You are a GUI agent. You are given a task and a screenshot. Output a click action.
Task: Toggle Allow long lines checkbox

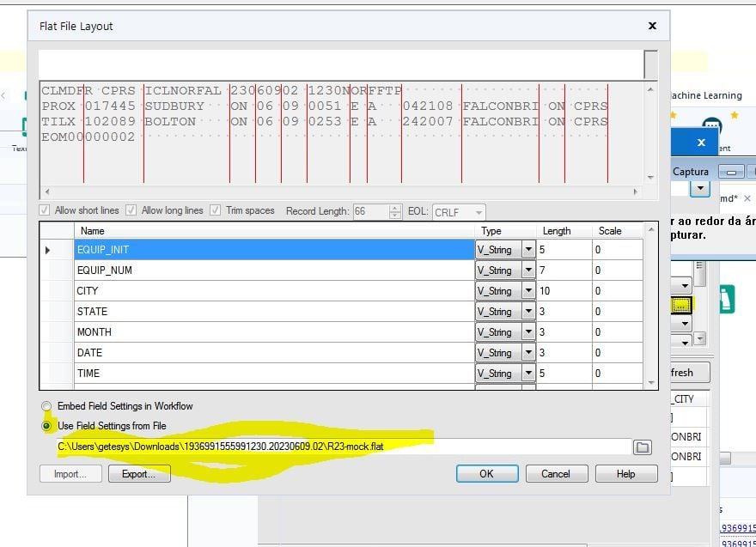pos(131,210)
